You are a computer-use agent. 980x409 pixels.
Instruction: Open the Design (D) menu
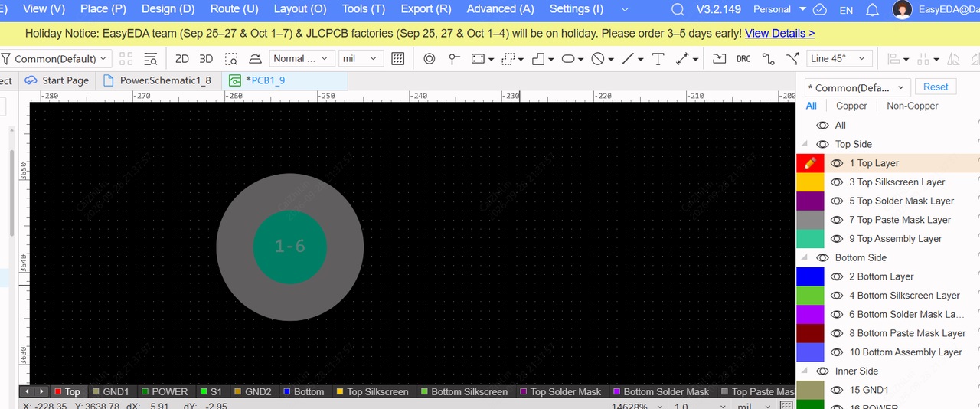168,9
